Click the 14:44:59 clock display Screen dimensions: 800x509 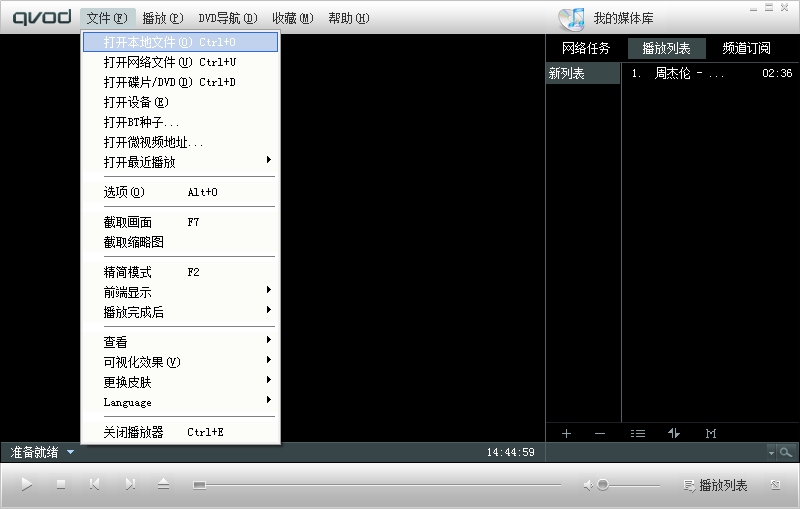(510, 452)
